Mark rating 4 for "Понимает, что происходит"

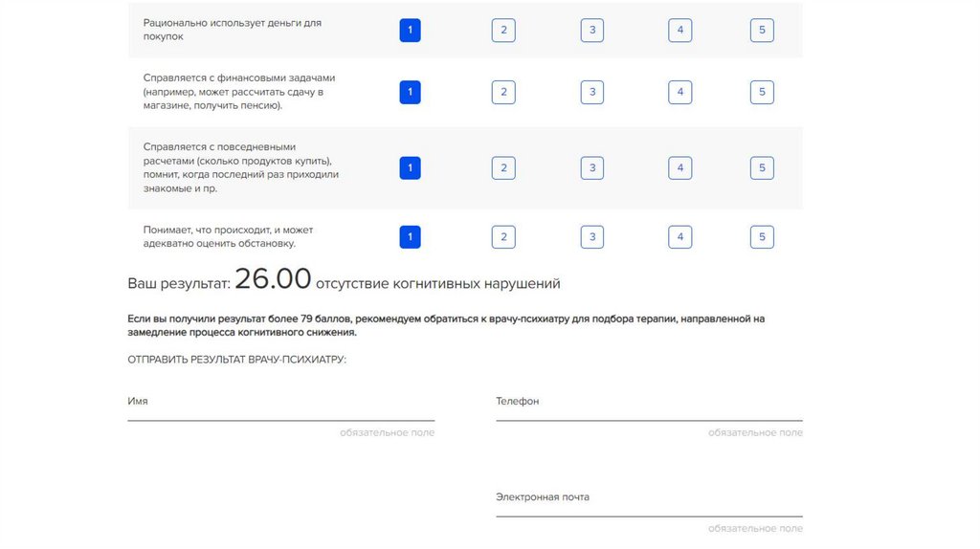679,237
